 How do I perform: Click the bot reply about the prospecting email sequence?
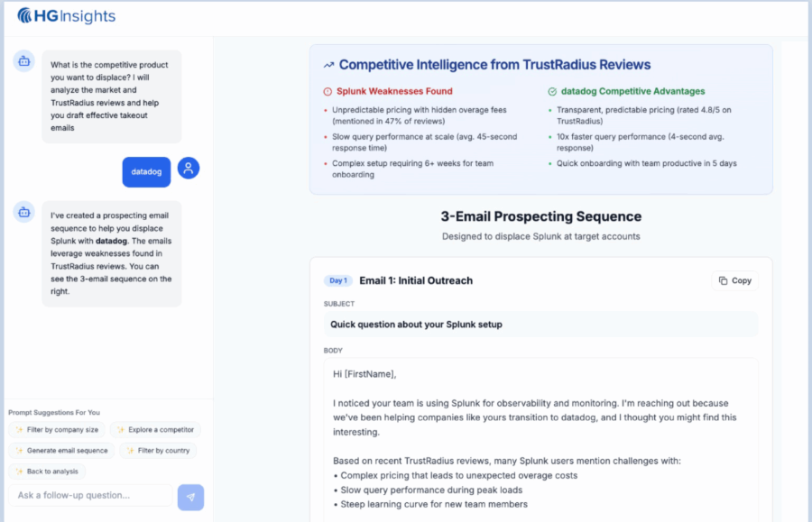pyautogui.click(x=112, y=253)
